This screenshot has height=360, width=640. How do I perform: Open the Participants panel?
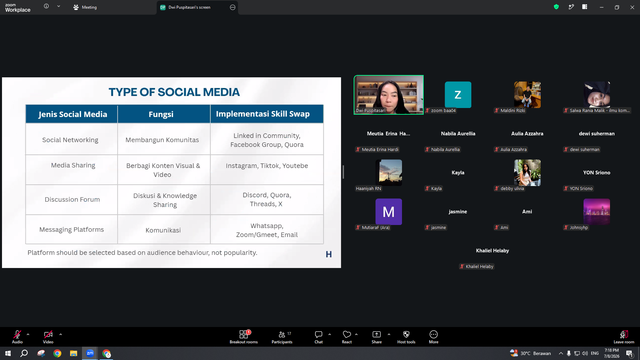(282, 337)
